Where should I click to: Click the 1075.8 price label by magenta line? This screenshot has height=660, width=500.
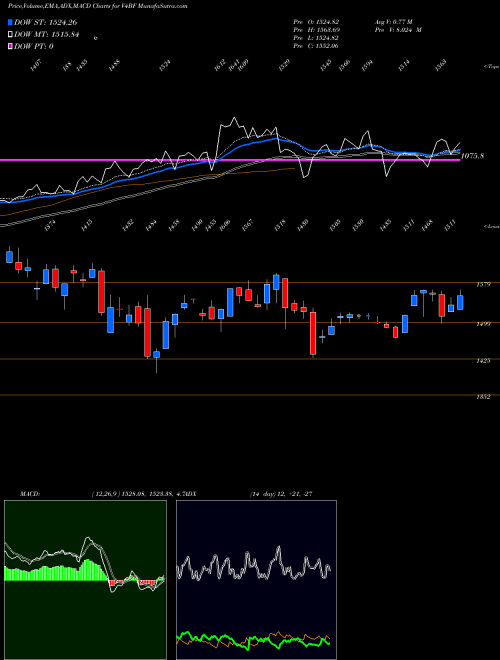point(472,156)
